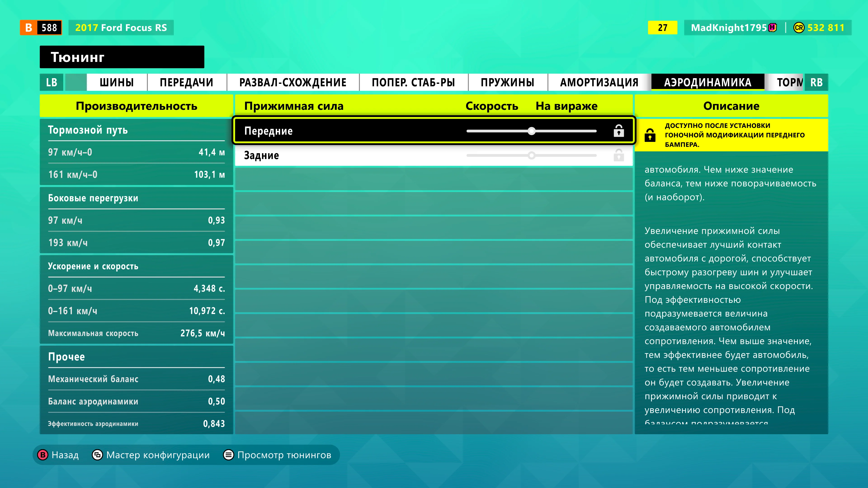Click the 193 км/ч lateral G value 0,97
This screenshot has width=868, height=488.
coord(216,242)
